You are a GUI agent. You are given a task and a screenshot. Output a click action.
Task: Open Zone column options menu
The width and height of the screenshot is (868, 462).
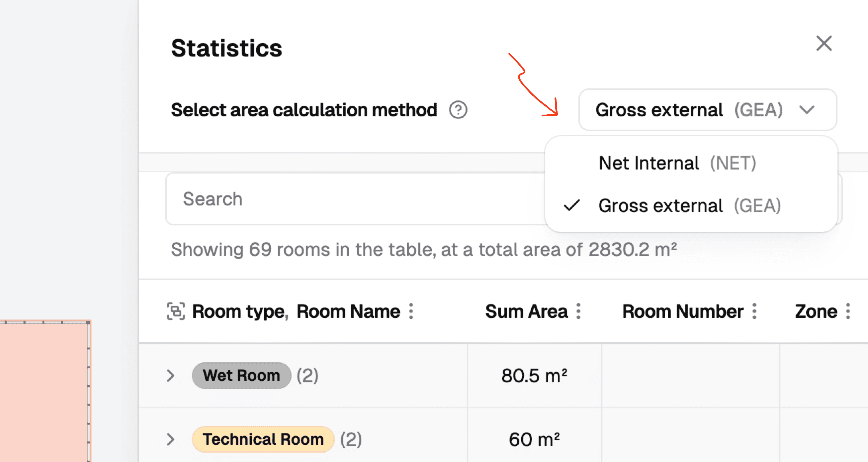click(x=848, y=311)
